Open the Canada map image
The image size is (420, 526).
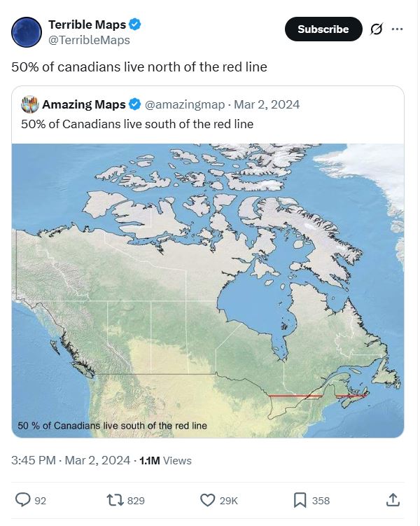[x=208, y=291]
